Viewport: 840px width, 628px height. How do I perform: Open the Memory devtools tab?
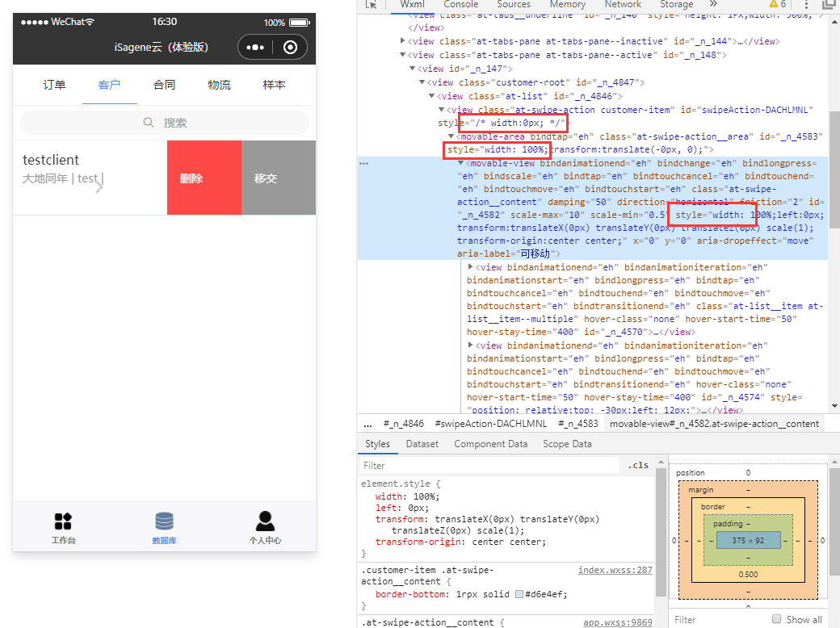(x=567, y=4)
